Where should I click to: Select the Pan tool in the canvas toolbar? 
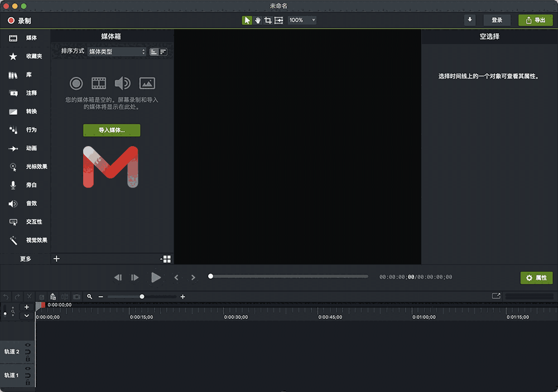pyautogui.click(x=257, y=20)
